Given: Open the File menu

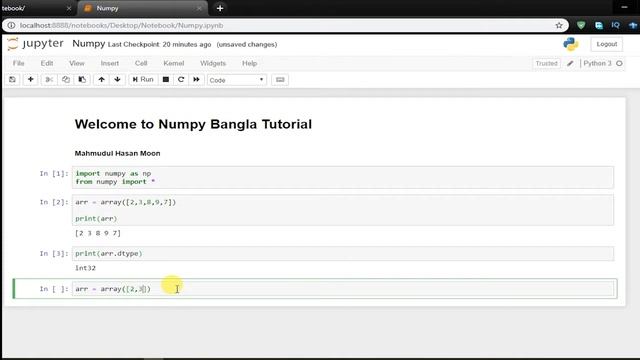Looking at the screenshot, I should pos(18,63).
